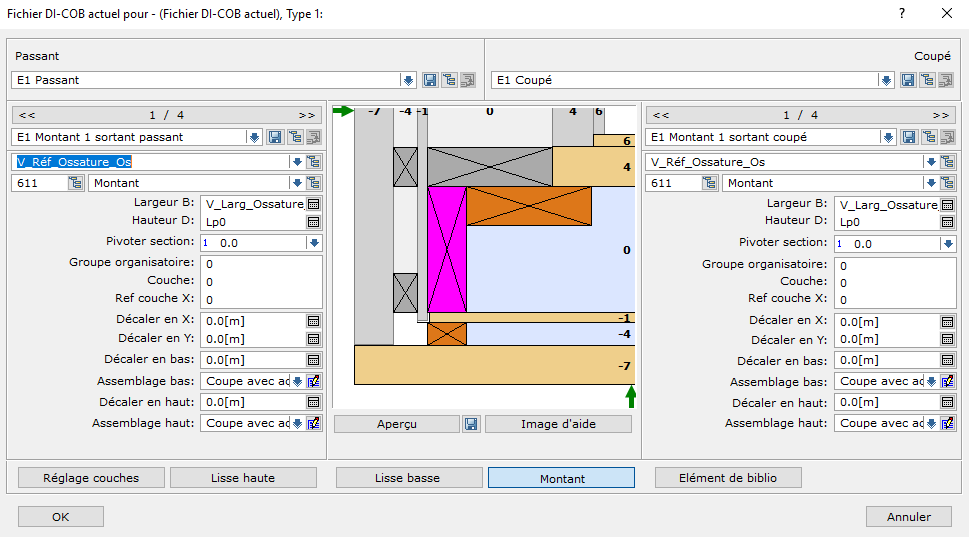
Task: Open left Pivoter section dropdown
Action: click(314, 243)
